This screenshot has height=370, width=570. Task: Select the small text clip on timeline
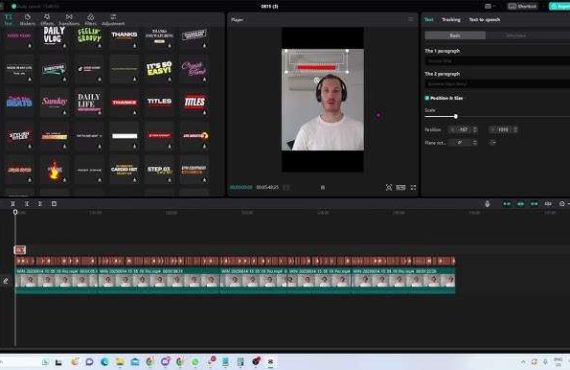(20, 250)
